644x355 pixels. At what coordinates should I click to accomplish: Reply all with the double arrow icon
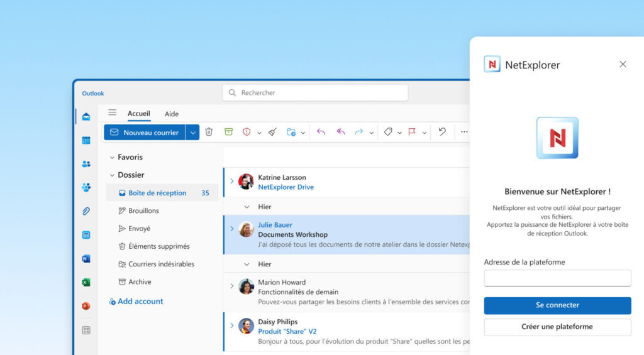[340, 132]
